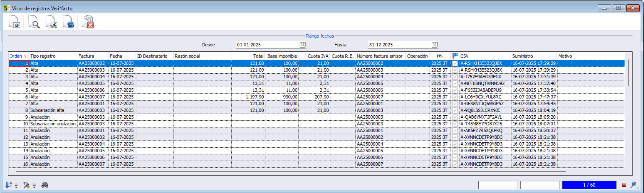Screen dimensions: 644x193
Task: Click the Cuota IVA column header
Action: [314, 56]
